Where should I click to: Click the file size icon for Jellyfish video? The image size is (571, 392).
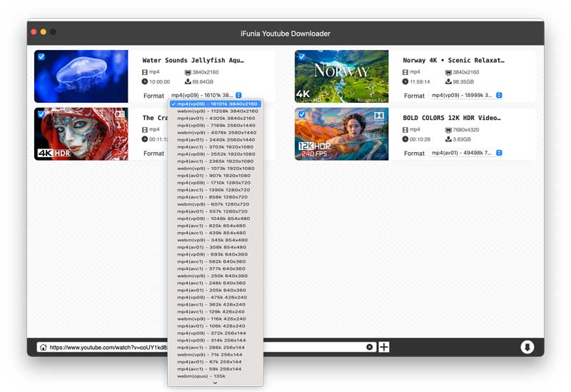[x=188, y=82]
